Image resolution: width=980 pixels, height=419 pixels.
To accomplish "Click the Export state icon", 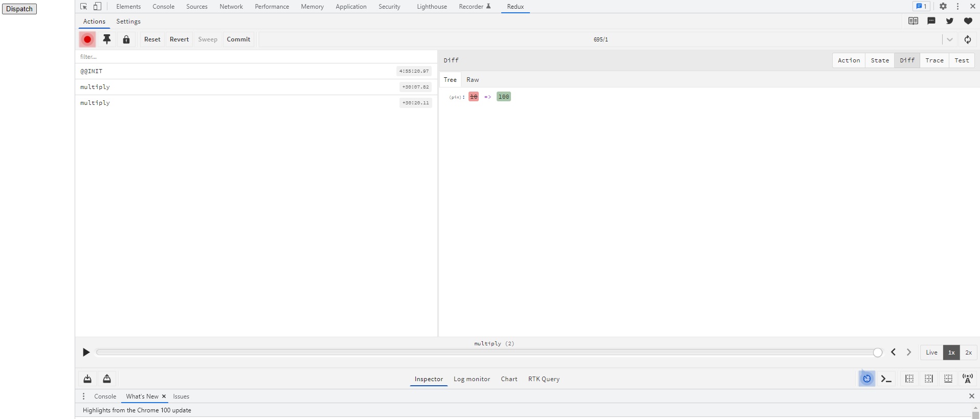I will tap(107, 379).
